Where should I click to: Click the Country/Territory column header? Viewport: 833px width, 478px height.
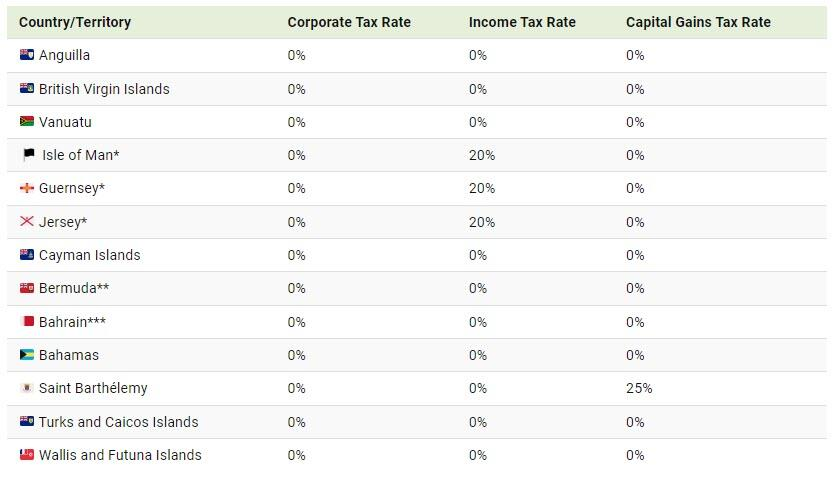tap(75, 22)
